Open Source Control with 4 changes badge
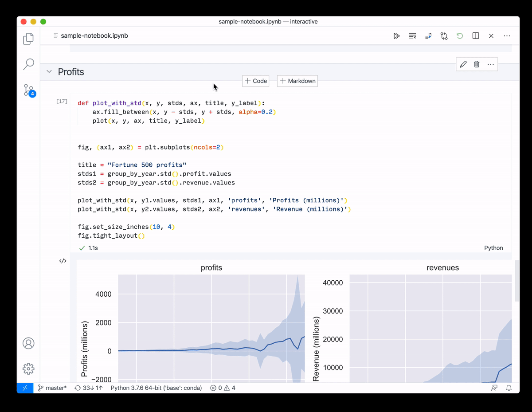This screenshot has height=412, width=532. (x=28, y=90)
